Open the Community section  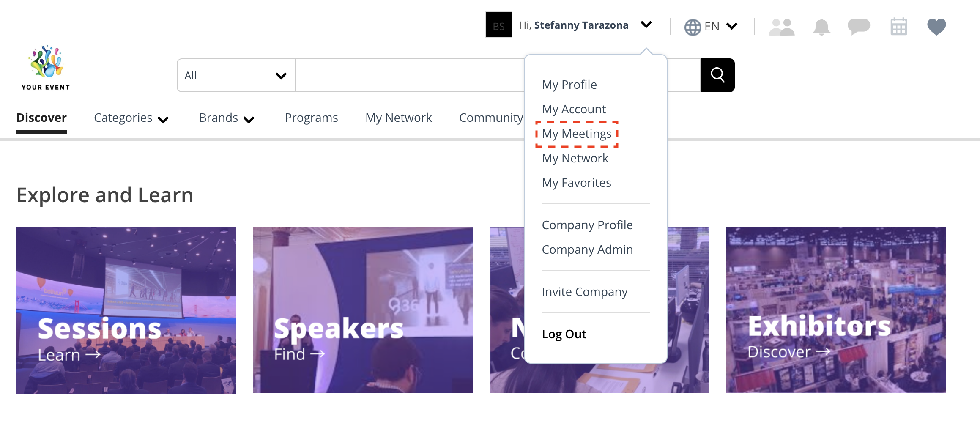pos(490,118)
